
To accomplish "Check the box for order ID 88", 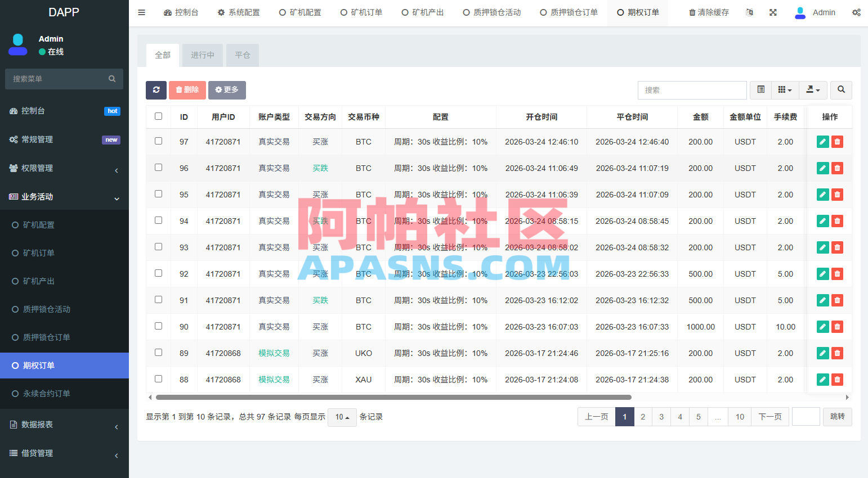I will pos(158,379).
